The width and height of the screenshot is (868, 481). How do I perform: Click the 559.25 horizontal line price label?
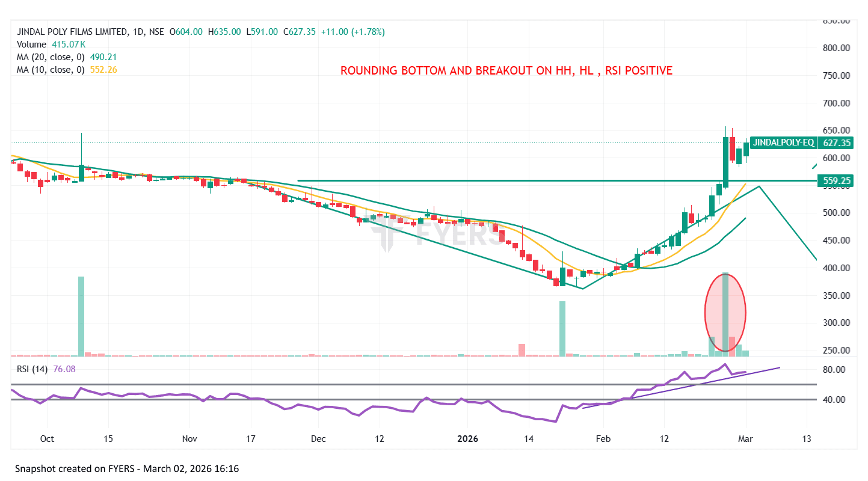pyautogui.click(x=836, y=180)
